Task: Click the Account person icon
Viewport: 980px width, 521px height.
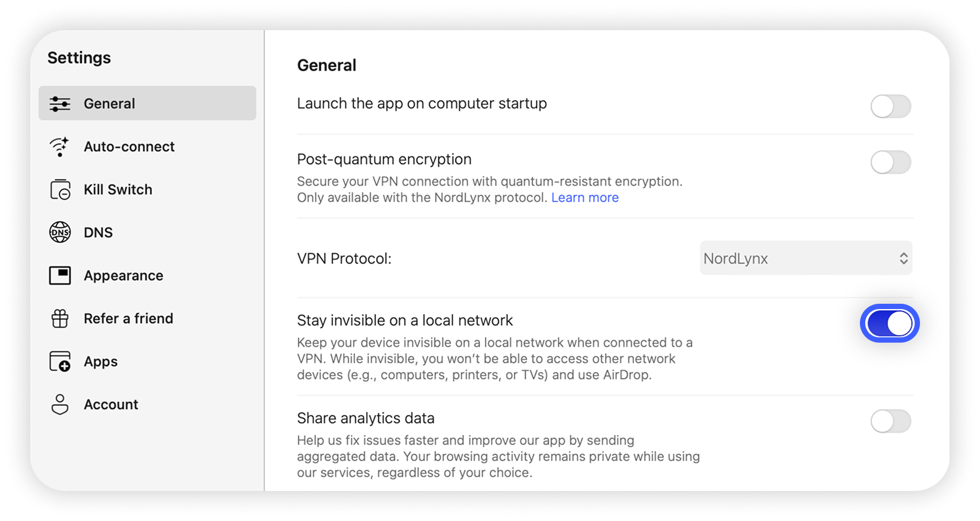Action: (x=60, y=404)
